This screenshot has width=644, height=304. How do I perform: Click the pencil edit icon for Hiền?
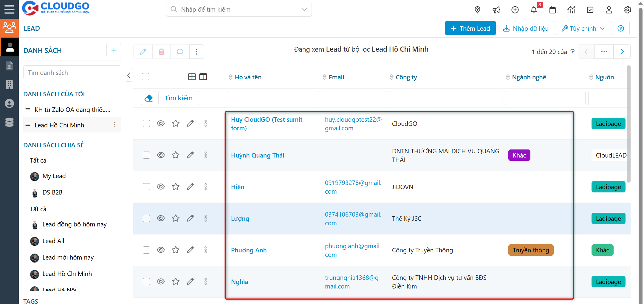click(190, 187)
